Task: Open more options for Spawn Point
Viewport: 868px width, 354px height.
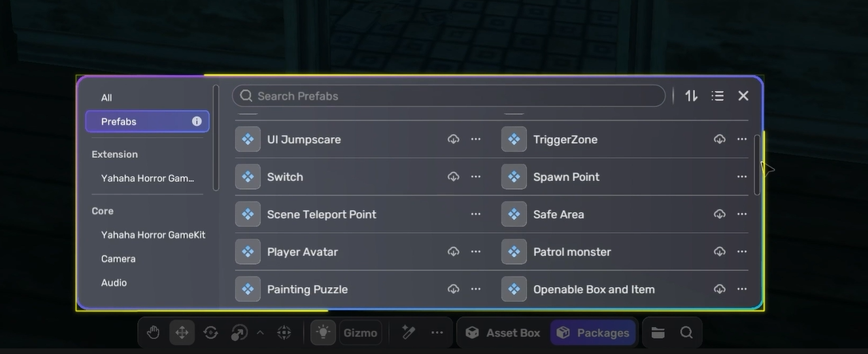Action: pyautogui.click(x=742, y=177)
